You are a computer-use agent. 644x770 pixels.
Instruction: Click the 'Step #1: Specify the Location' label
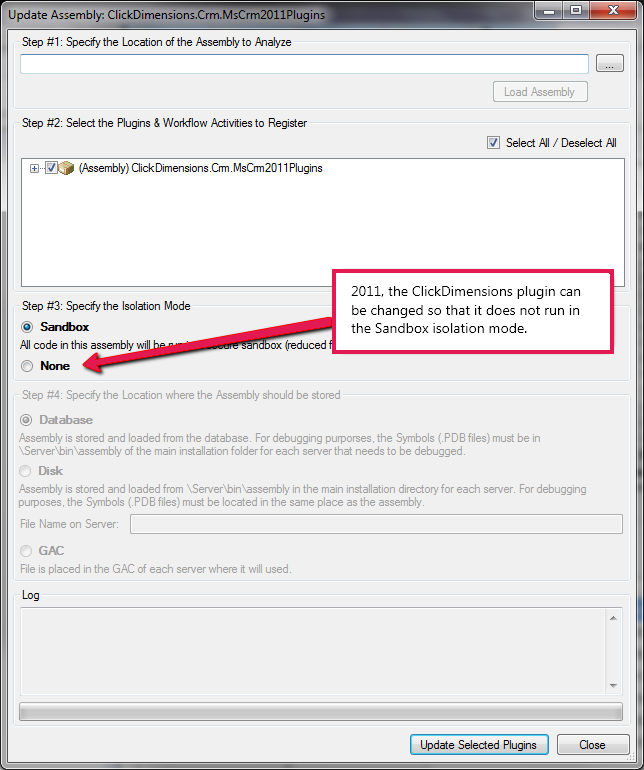(x=157, y=42)
